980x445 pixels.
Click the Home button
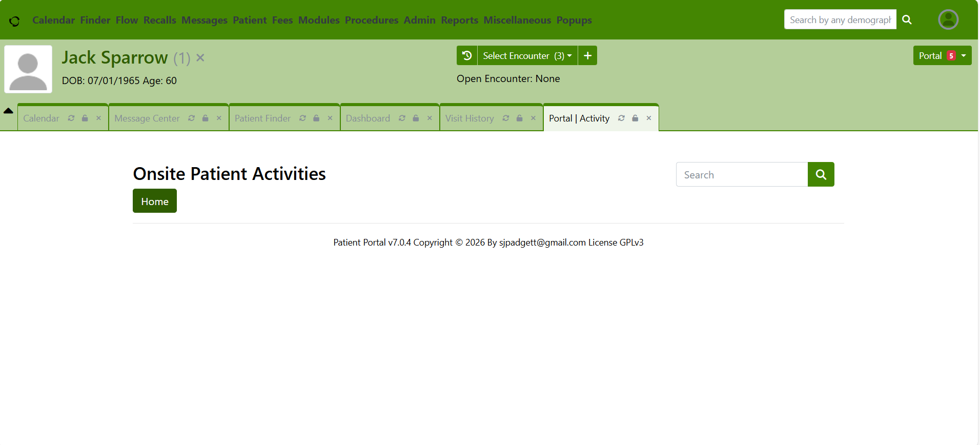[154, 201]
